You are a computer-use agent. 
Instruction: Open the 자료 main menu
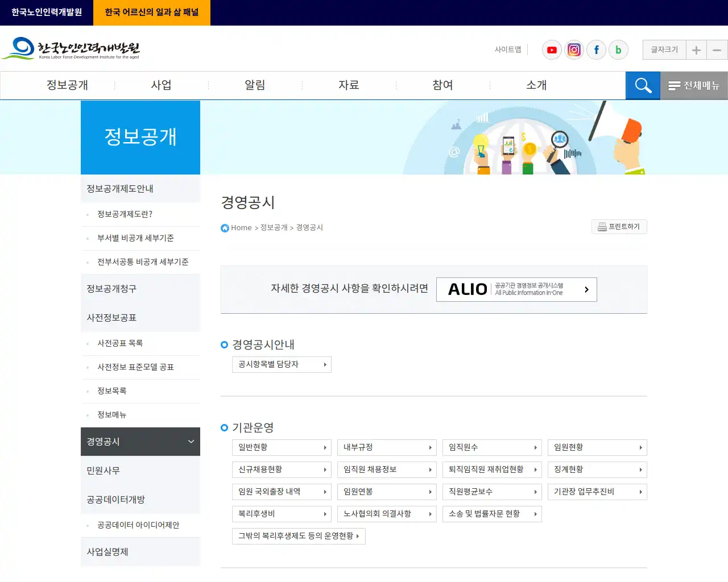click(349, 85)
